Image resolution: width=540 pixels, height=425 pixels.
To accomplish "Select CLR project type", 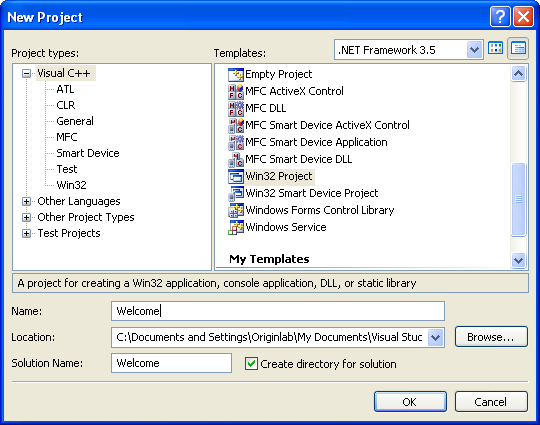I will click(x=65, y=105).
